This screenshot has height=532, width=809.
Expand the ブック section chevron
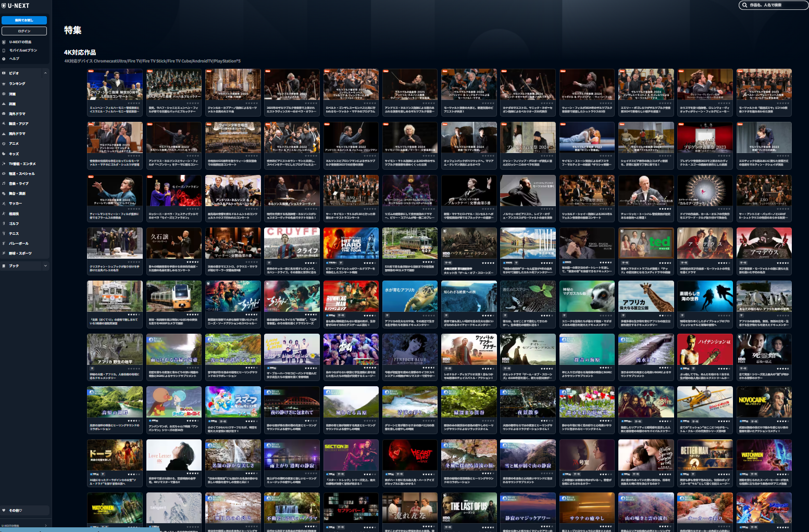[x=45, y=265]
